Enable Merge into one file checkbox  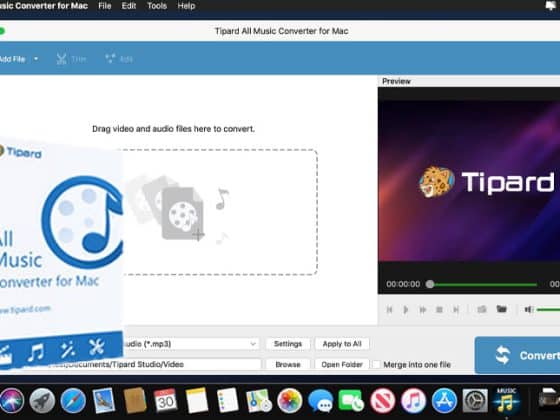(x=376, y=365)
